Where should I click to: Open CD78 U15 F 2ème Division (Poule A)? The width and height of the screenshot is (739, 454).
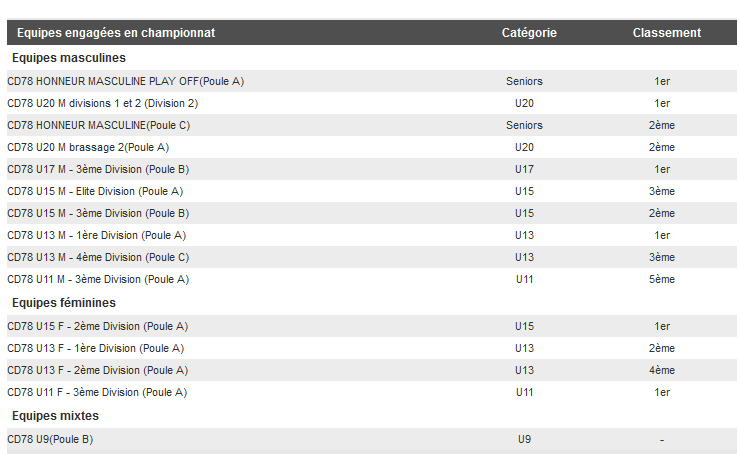coord(97,326)
